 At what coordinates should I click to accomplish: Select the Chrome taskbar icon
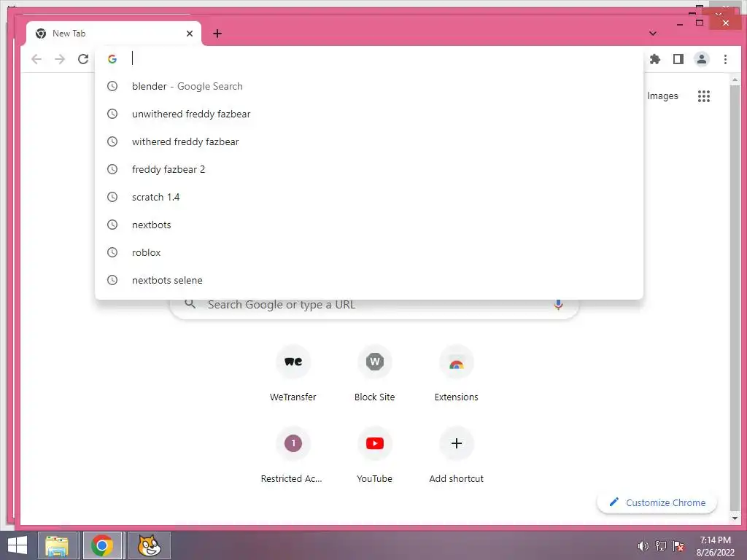[102, 545]
